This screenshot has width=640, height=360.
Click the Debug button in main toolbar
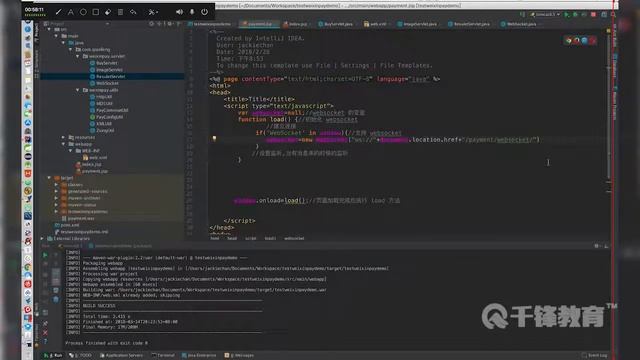pos(576,15)
